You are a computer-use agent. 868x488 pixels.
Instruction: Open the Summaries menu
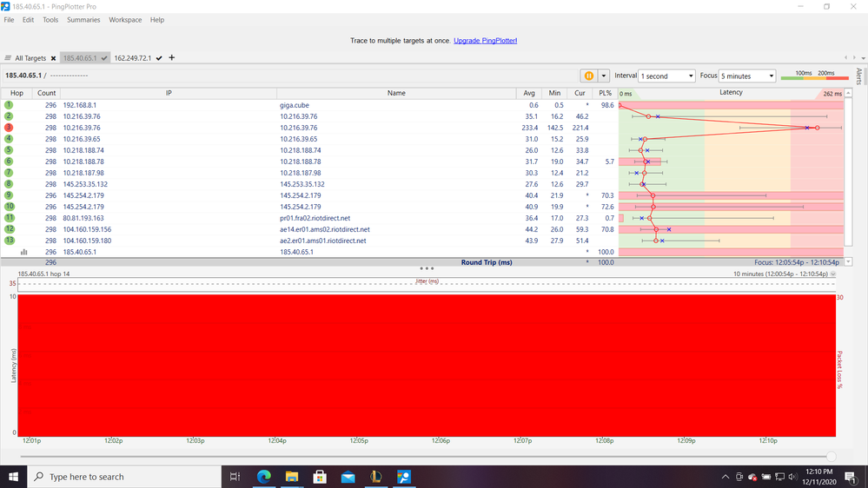(x=83, y=20)
